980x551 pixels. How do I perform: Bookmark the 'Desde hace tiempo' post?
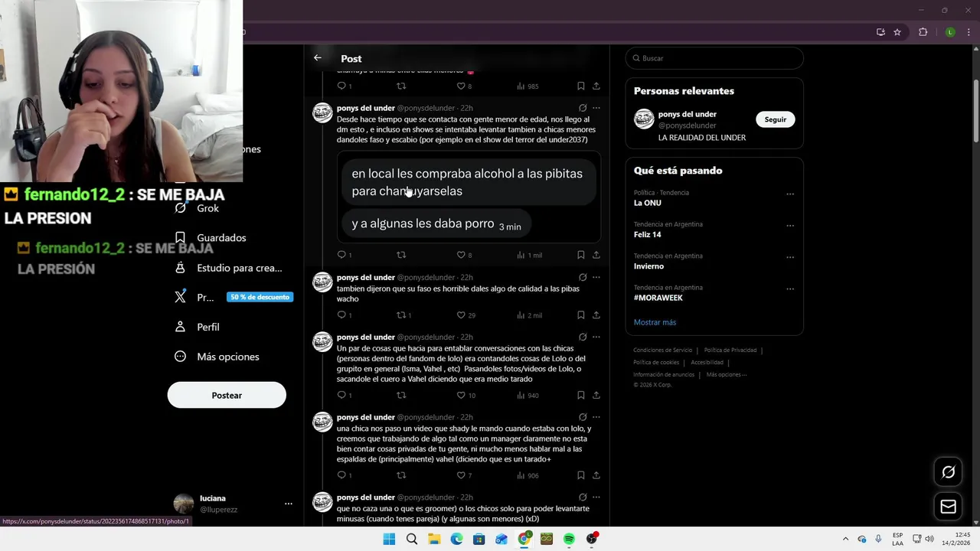(x=581, y=255)
